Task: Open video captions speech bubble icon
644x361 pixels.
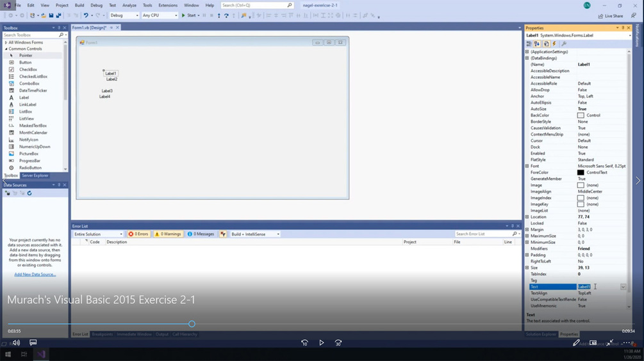Action: [33, 342]
